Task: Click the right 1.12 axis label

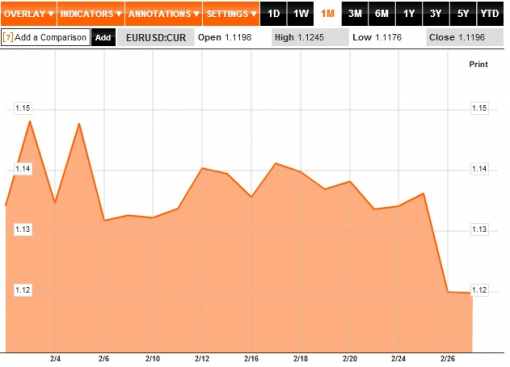Action: (479, 290)
